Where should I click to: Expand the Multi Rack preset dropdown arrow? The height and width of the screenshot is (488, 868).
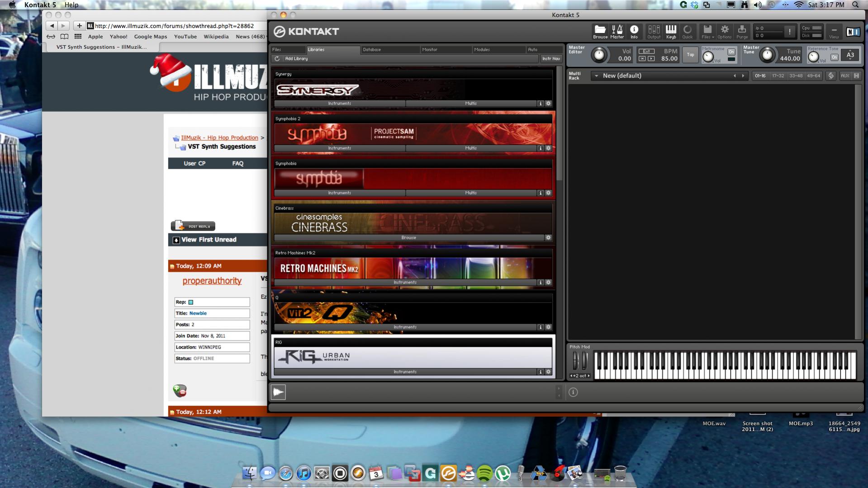tap(596, 76)
